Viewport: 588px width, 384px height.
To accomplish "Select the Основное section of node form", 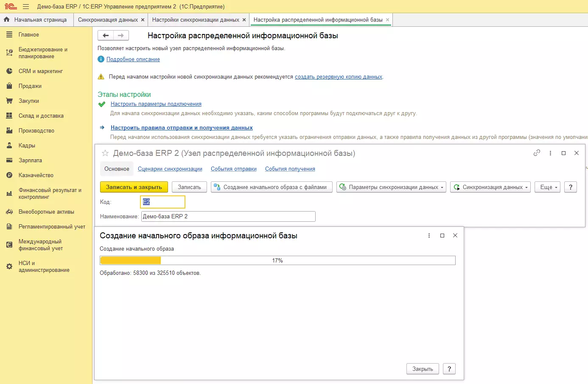I will point(117,169).
